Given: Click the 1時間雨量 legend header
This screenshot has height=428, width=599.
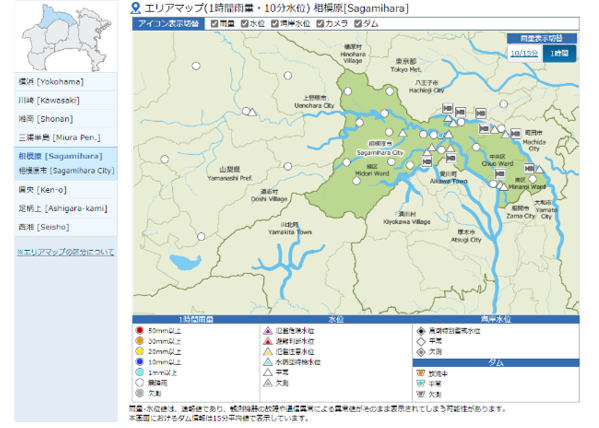Looking at the screenshot, I should coord(196,319).
